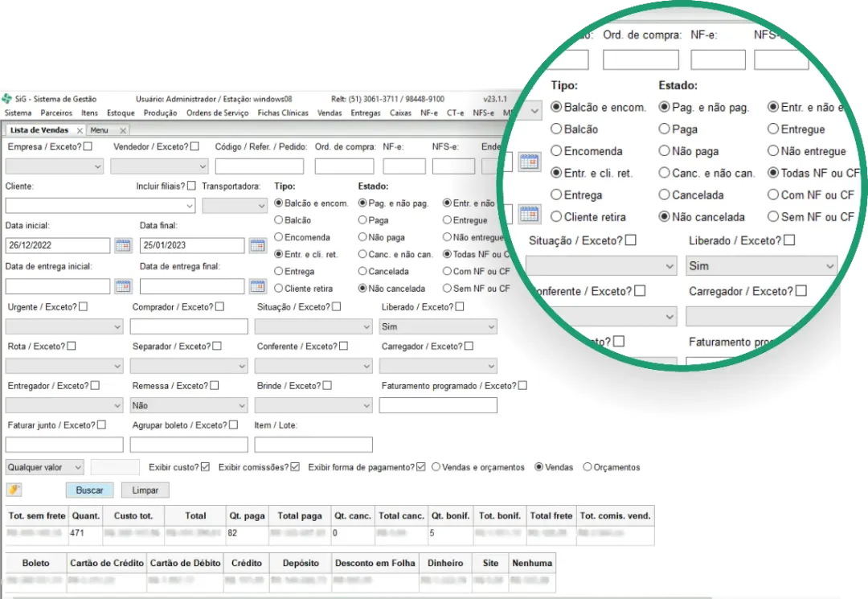
Task: Click the Desconto em Folha column header
Action: 375,563
